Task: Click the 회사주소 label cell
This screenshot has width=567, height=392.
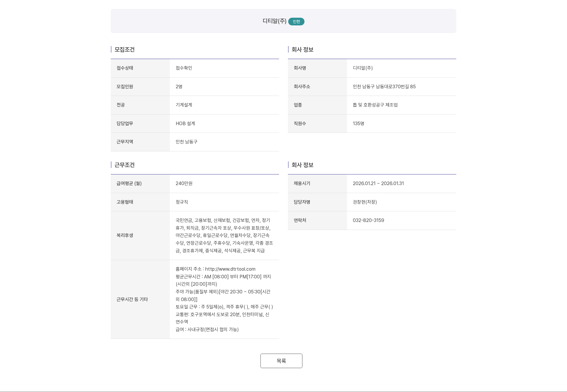Action: (x=317, y=86)
